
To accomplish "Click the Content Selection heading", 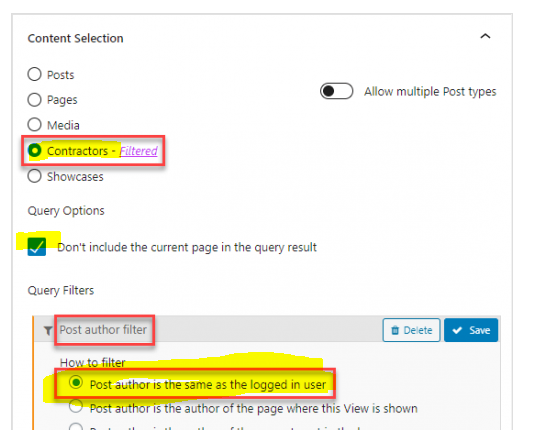I will pos(75,38).
